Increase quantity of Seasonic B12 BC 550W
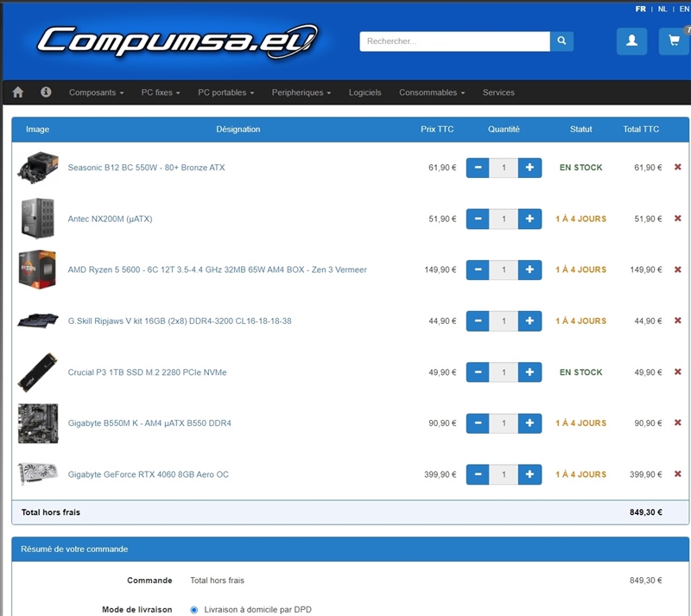 coord(529,168)
